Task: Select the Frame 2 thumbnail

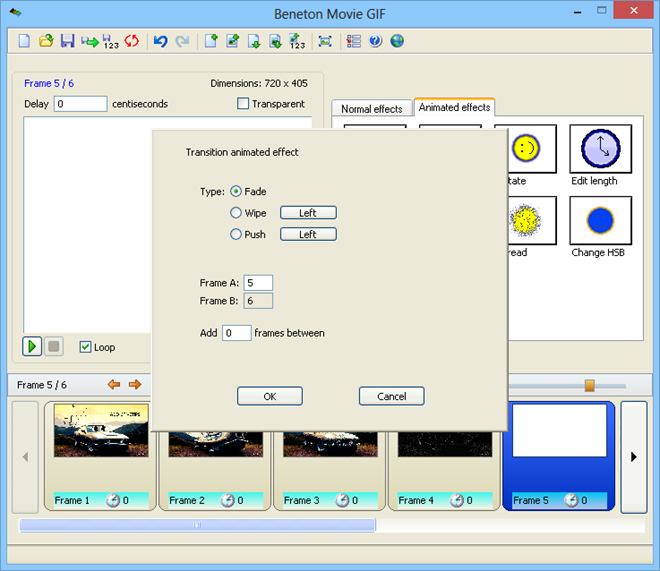Action: click(216, 444)
